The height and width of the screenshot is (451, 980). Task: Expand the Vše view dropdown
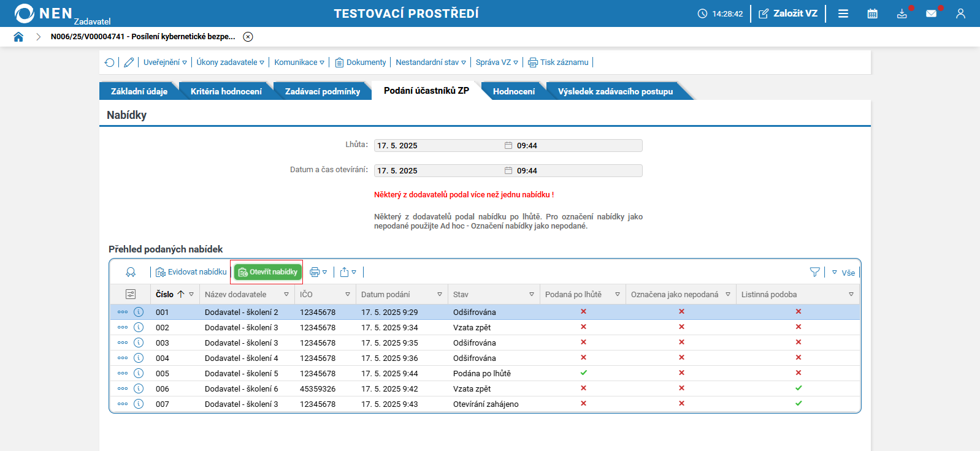[844, 273]
